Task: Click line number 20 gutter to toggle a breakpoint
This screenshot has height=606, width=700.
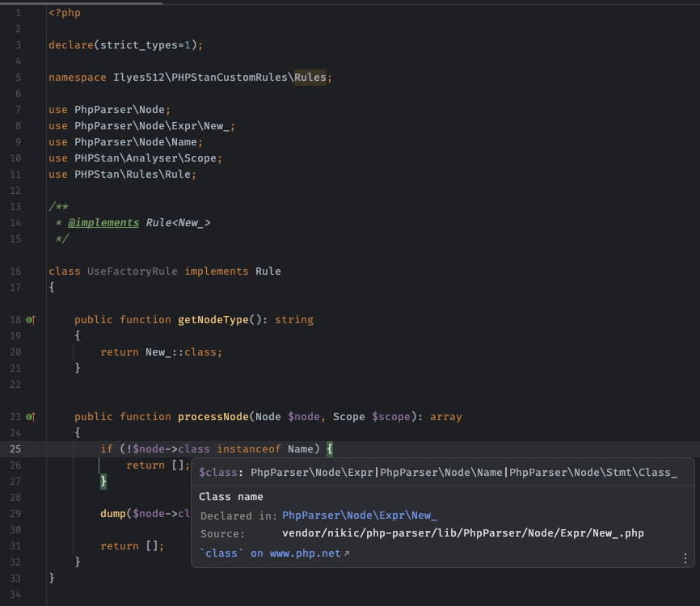Action: point(15,351)
